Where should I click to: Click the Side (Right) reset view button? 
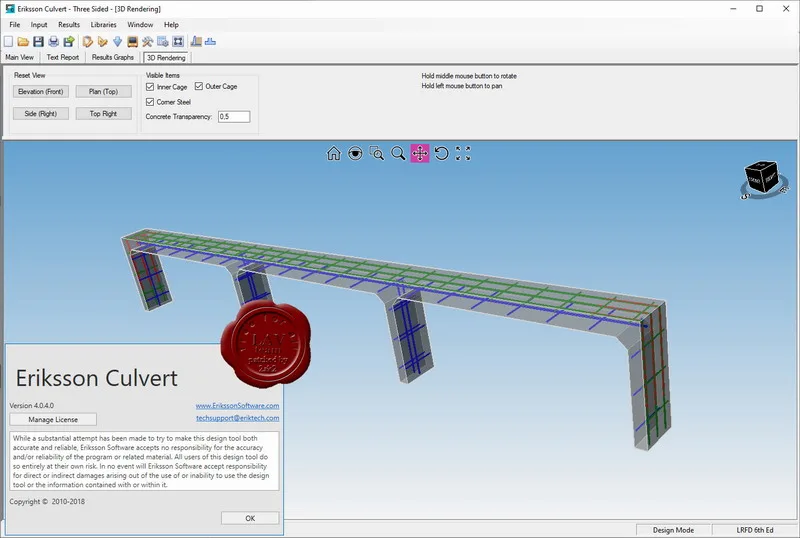[41, 113]
